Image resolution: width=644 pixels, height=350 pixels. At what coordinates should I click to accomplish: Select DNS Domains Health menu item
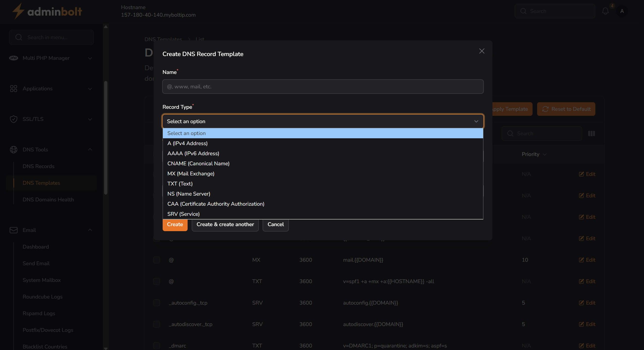point(48,199)
